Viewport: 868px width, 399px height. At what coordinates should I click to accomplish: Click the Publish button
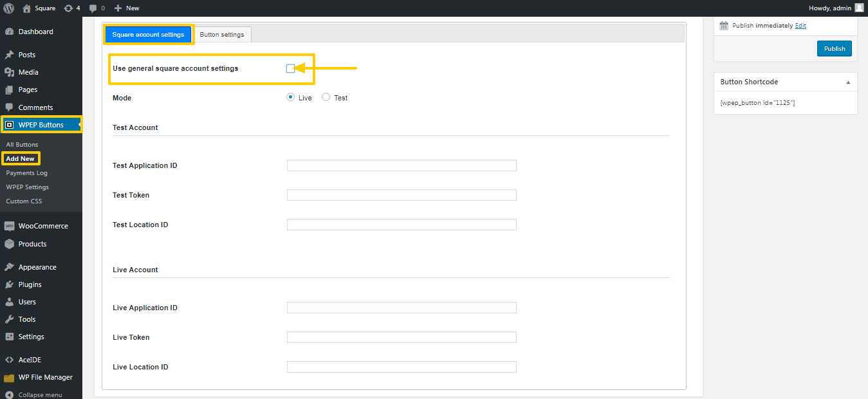click(835, 48)
